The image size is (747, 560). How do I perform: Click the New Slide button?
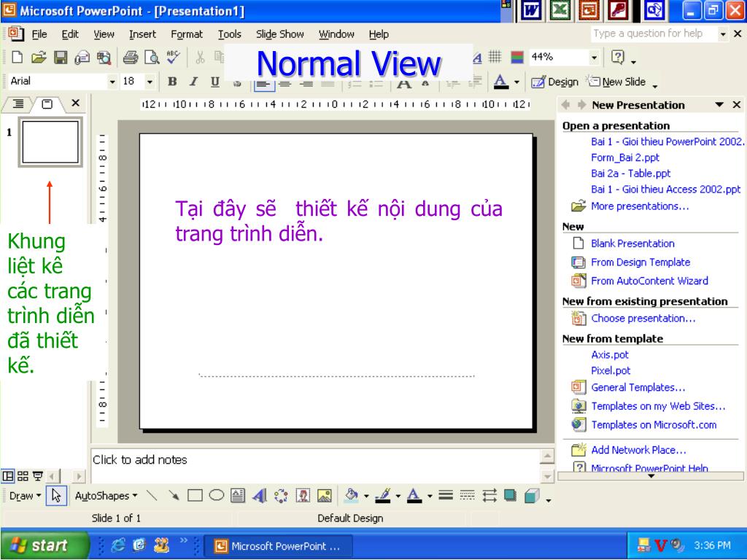[x=616, y=82]
